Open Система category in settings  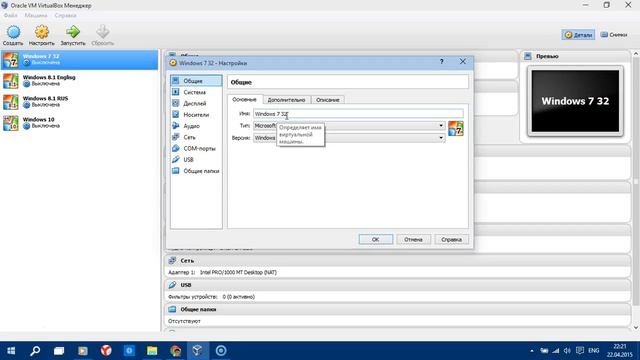coord(196,92)
